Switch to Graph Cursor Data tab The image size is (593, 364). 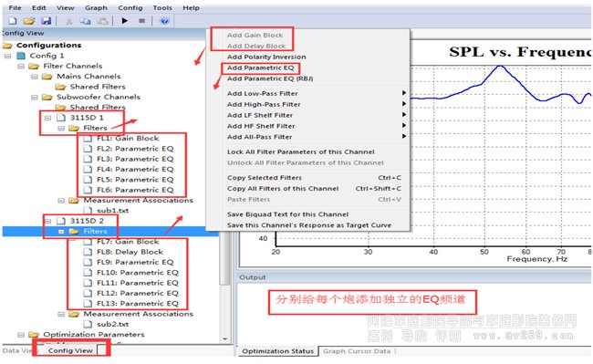357,351
